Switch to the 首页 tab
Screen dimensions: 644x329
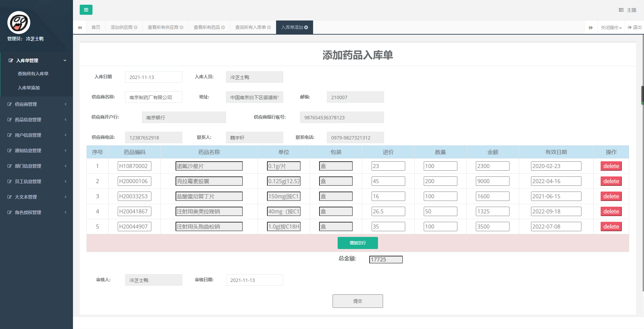coord(96,27)
